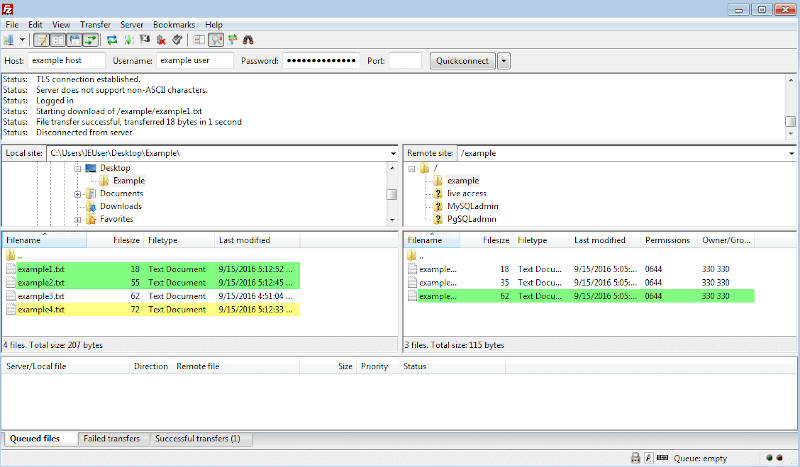Click the speed limits icon in status bar

click(648, 458)
